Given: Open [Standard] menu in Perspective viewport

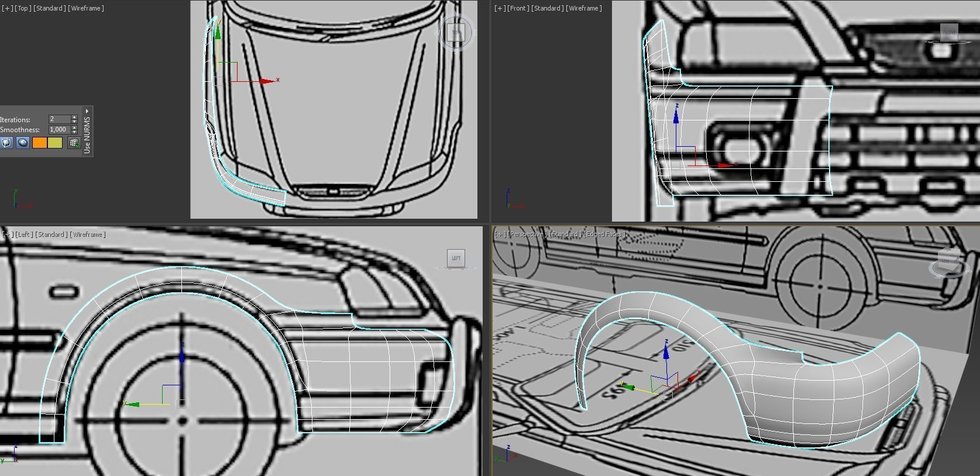Looking at the screenshot, I should point(565,234).
